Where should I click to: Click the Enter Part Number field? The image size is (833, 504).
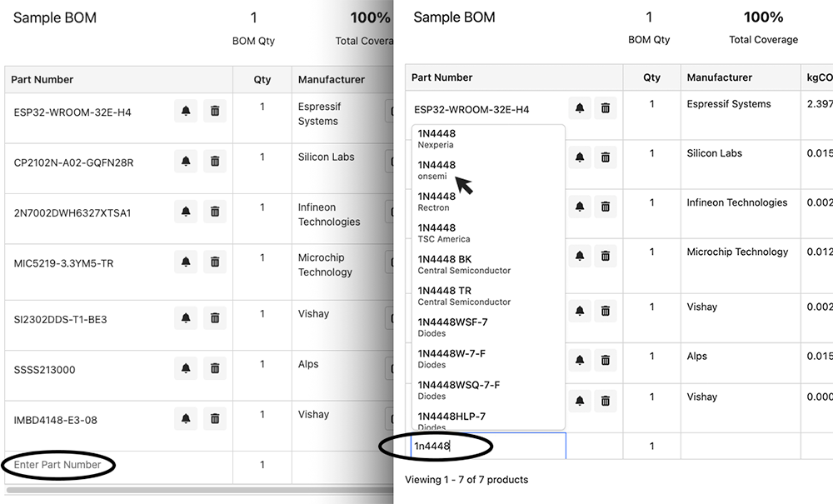[58, 465]
